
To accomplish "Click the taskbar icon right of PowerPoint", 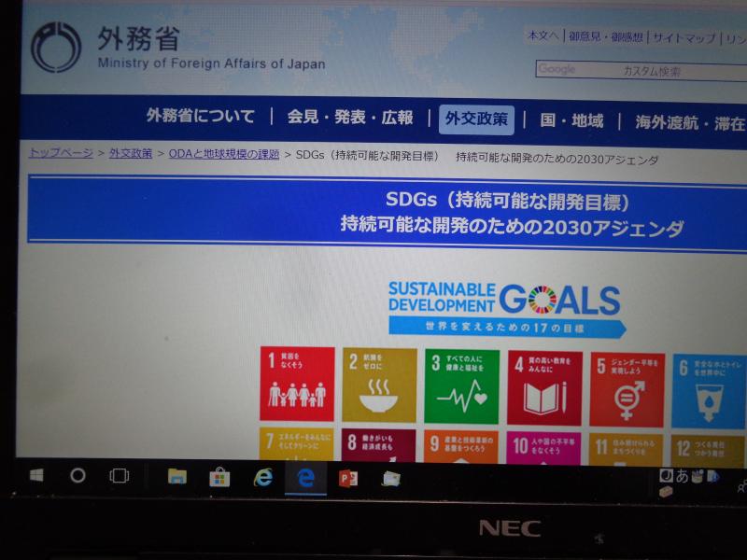I will (391, 479).
